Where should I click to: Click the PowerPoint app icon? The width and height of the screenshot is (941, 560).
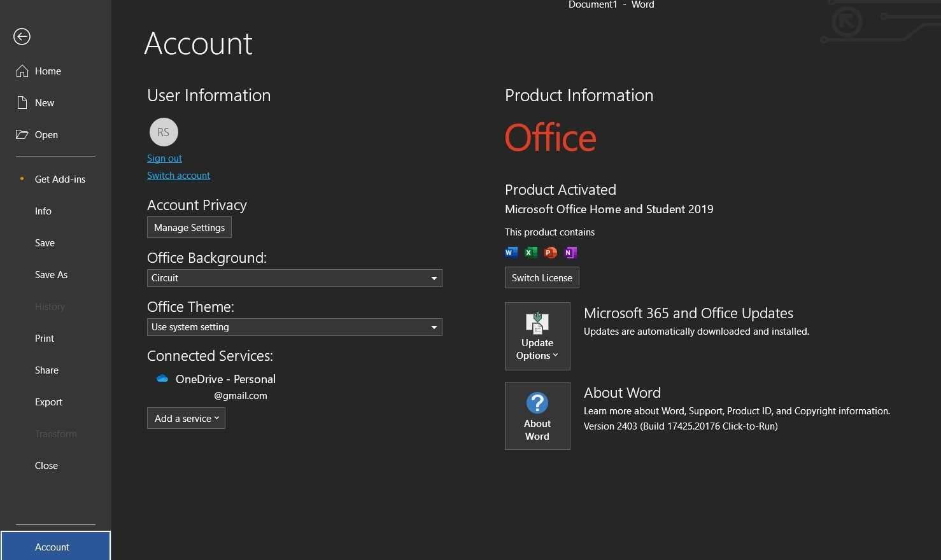[x=551, y=253]
